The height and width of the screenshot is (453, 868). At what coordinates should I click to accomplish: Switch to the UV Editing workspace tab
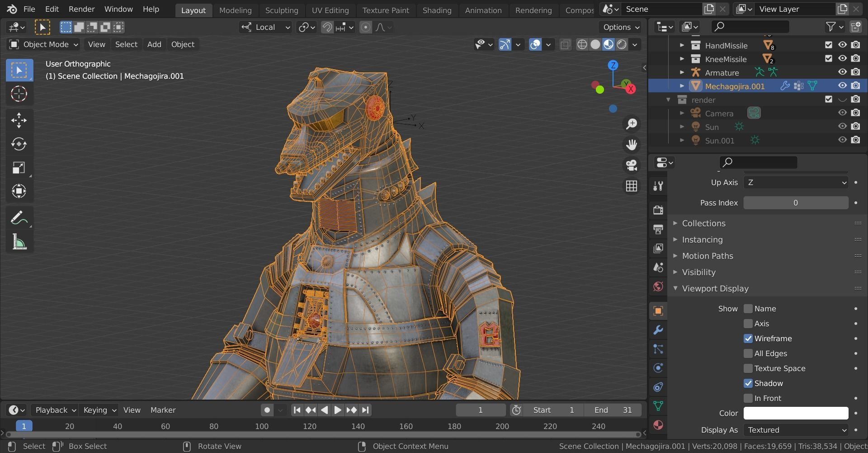point(330,10)
